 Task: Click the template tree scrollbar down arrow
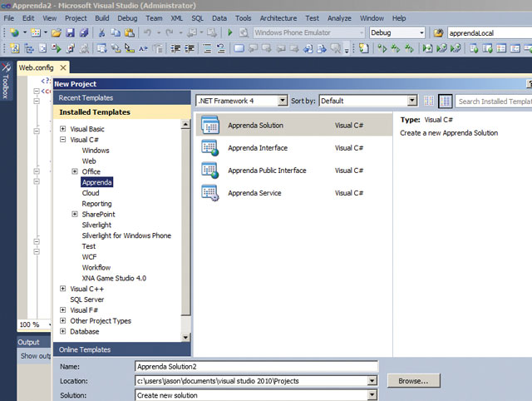(x=185, y=337)
